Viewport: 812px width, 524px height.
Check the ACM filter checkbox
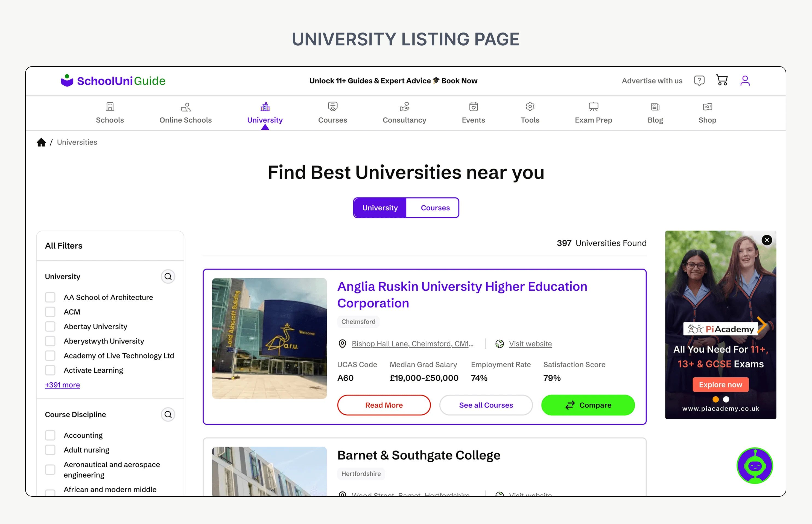click(x=50, y=312)
